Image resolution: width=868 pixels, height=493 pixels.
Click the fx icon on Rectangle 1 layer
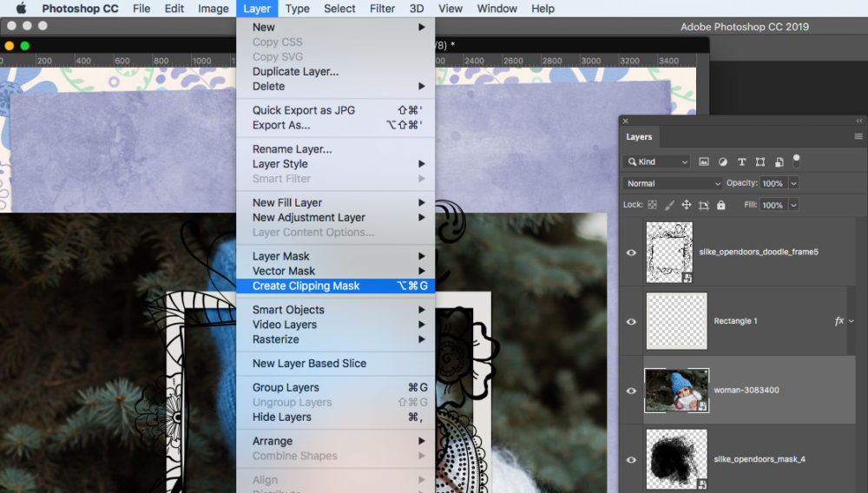coord(839,321)
